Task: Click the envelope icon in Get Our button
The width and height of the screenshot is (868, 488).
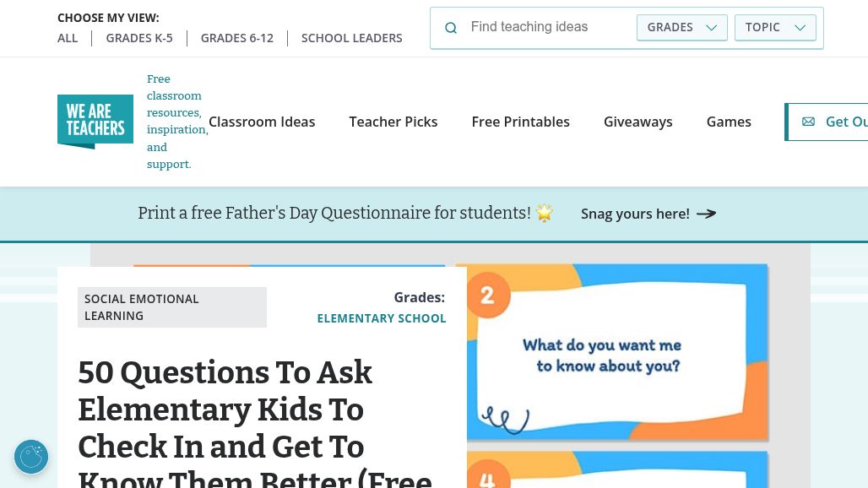Action: tap(808, 122)
